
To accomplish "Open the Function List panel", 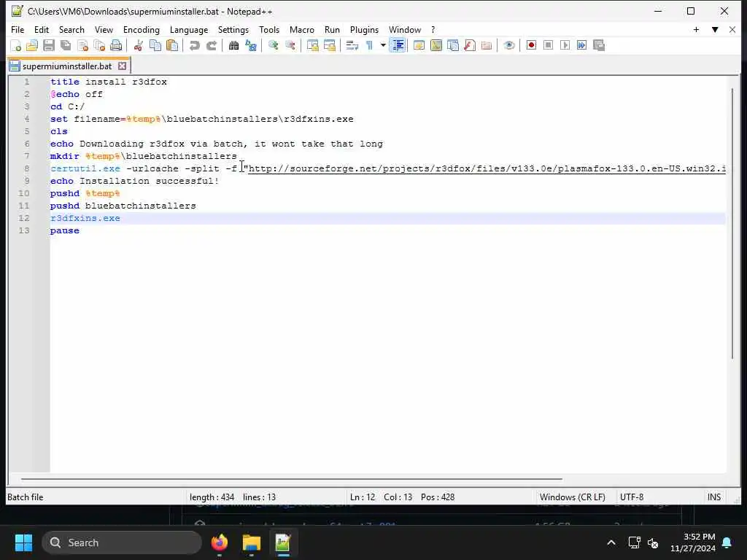I will [470, 46].
